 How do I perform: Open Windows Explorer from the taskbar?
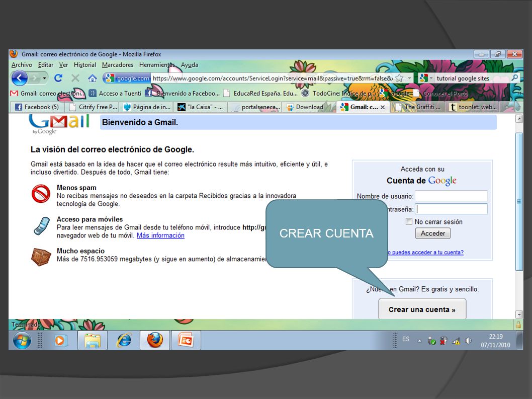click(93, 340)
